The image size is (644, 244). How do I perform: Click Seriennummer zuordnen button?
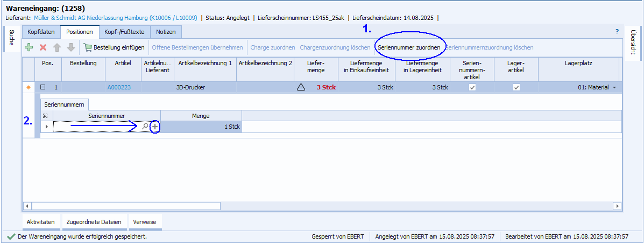coord(409,47)
